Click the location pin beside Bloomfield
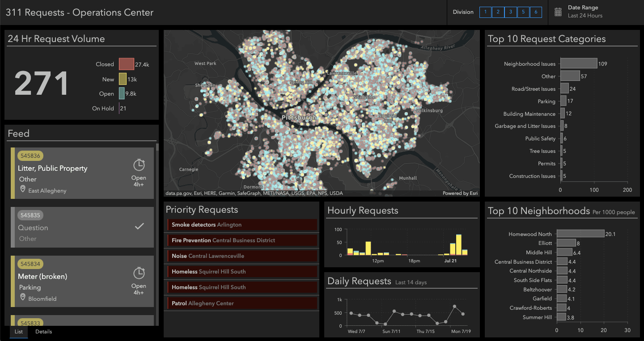 pyautogui.click(x=23, y=298)
